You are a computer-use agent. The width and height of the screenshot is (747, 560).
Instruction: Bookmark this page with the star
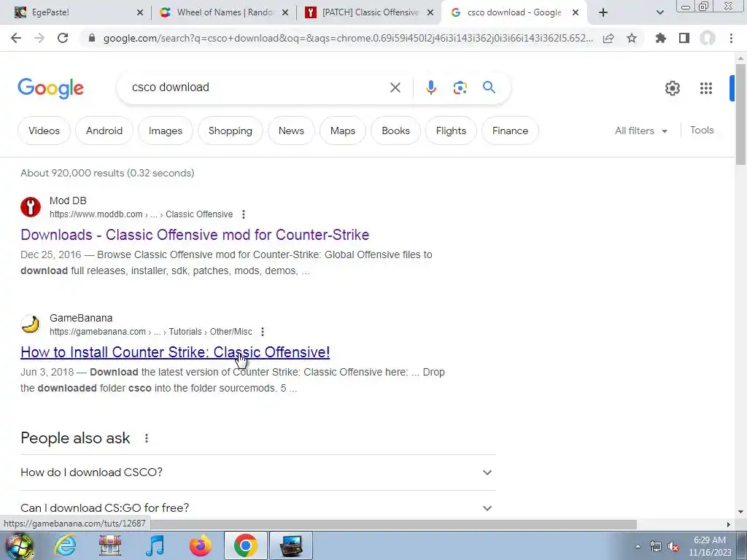click(632, 38)
